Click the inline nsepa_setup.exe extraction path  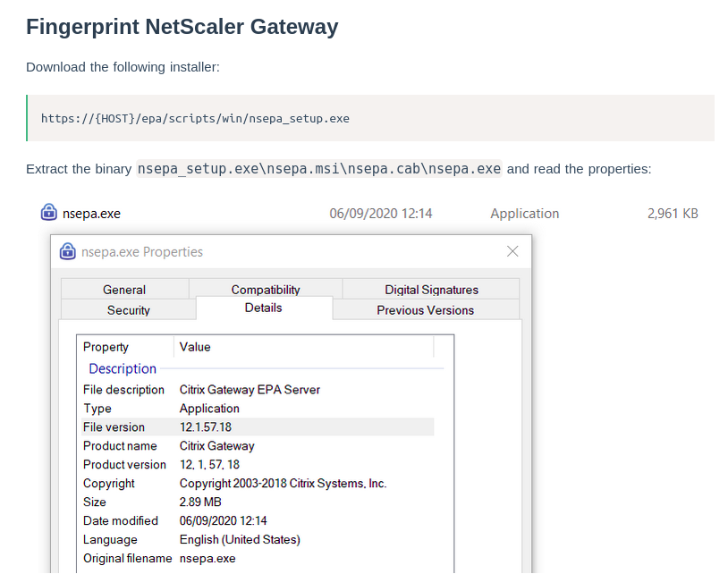(319, 169)
